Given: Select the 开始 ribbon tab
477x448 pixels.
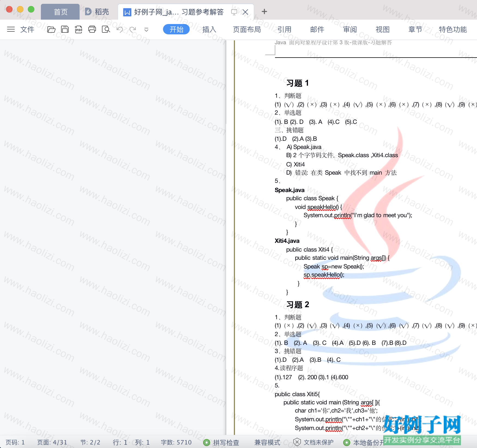Looking at the screenshot, I should pos(176,29).
